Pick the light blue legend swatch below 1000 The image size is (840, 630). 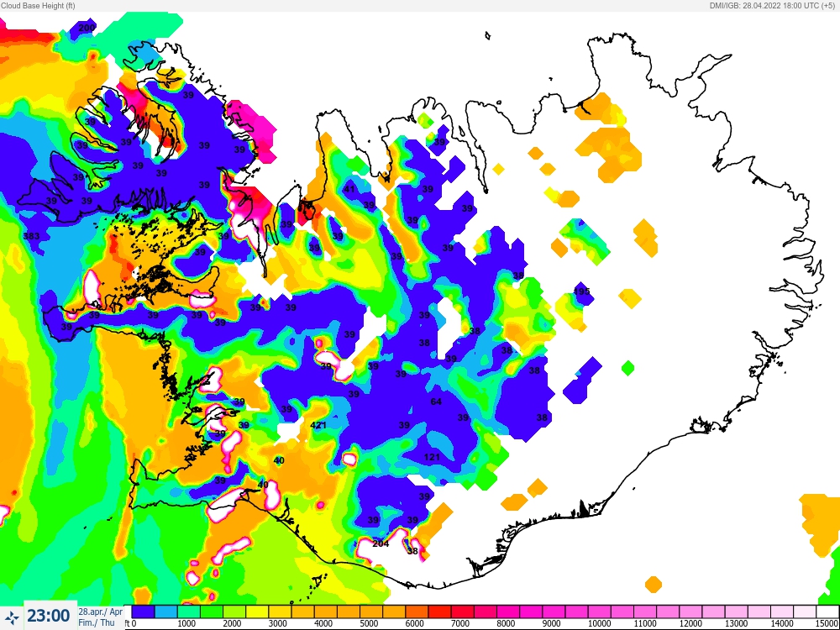[x=166, y=612]
